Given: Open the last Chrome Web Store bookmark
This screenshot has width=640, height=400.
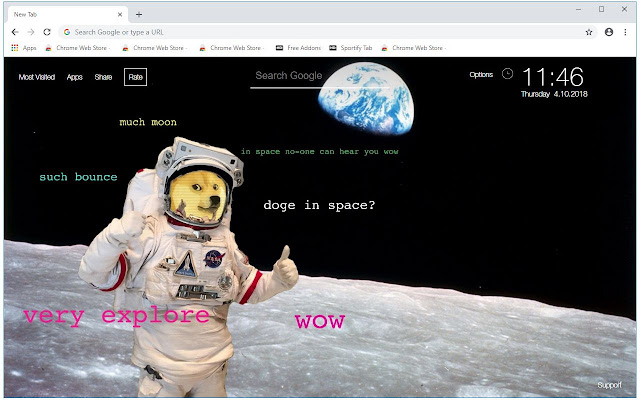Looking at the screenshot, I should (x=413, y=48).
